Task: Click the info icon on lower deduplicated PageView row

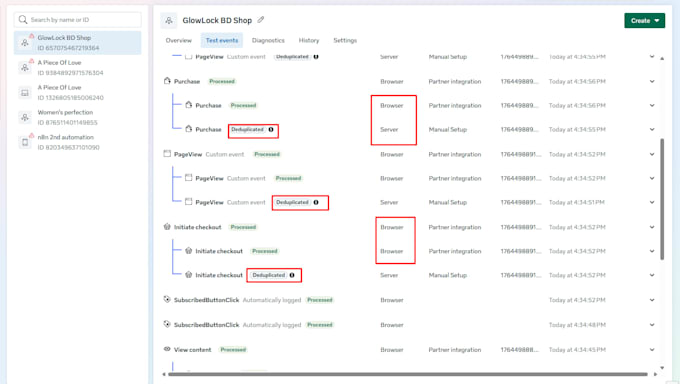Action: (x=316, y=202)
